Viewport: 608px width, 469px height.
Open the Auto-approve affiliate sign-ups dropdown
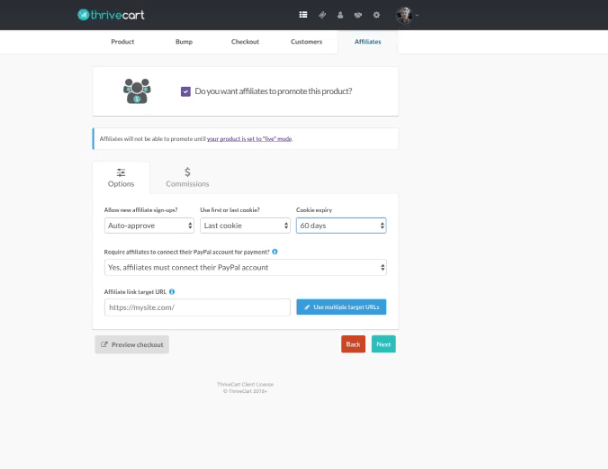[x=149, y=226]
